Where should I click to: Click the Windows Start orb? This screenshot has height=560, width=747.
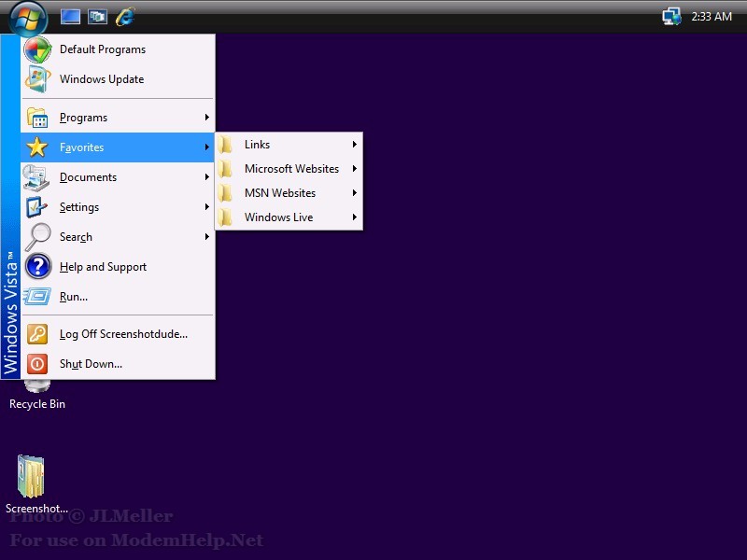tap(28, 18)
